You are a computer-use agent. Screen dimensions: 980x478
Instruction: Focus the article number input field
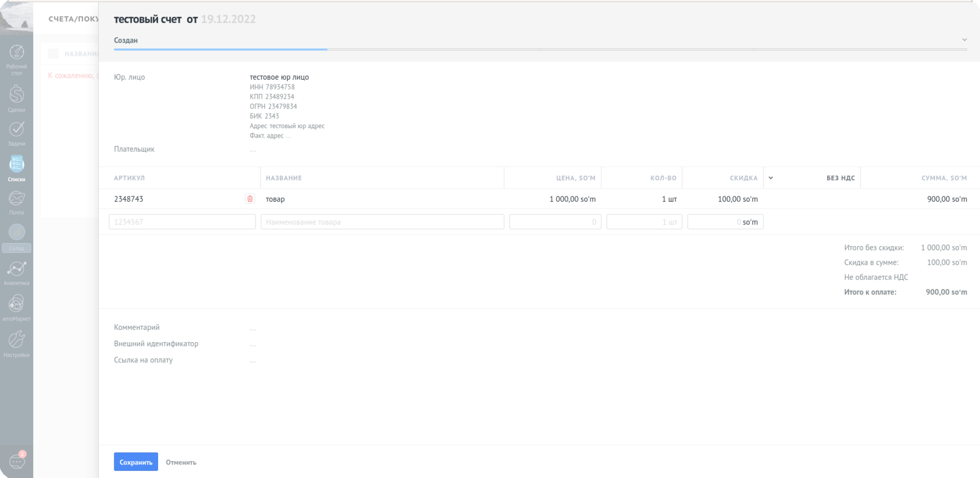coord(182,222)
